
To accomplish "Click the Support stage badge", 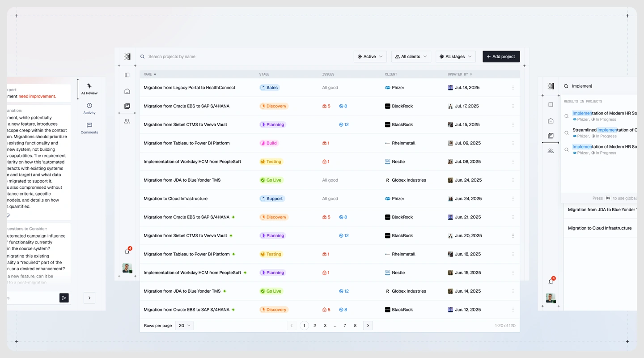I will pos(272,199).
